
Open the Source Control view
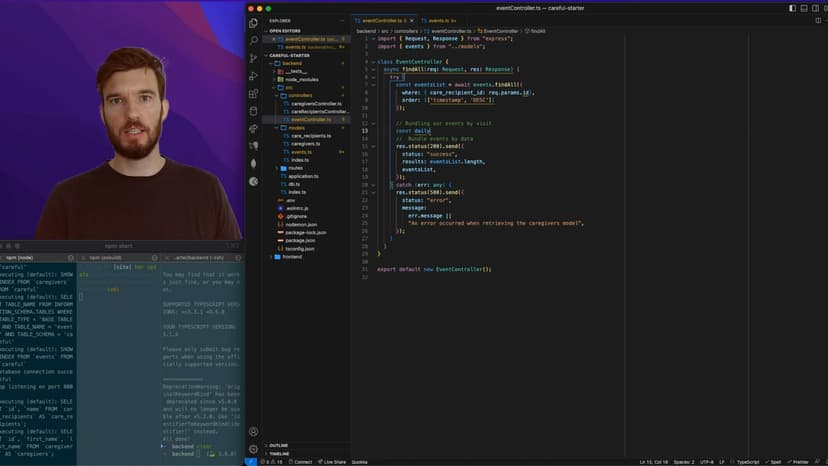(254, 58)
